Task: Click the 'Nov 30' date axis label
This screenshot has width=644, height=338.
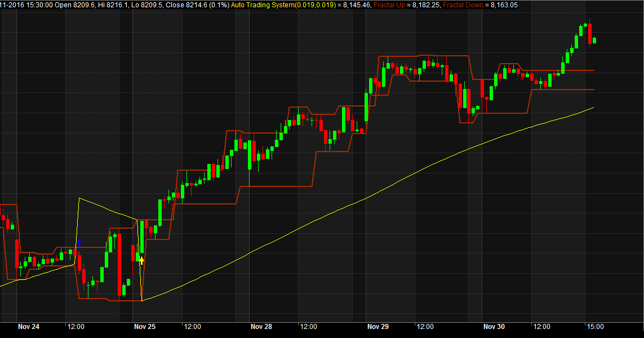Action: 494,327
